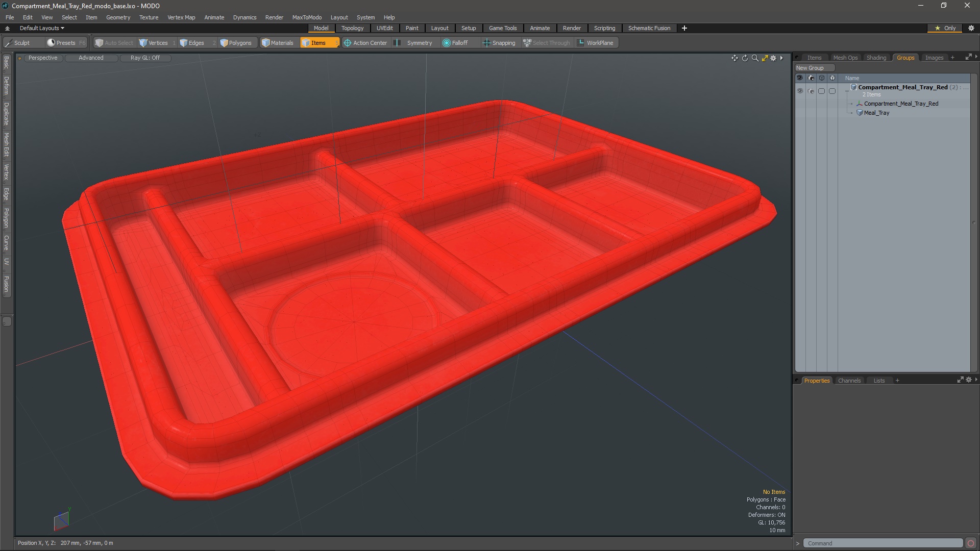Switch to the Mesh Ops panel tab
980x551 pixels.
coord(845,58)
